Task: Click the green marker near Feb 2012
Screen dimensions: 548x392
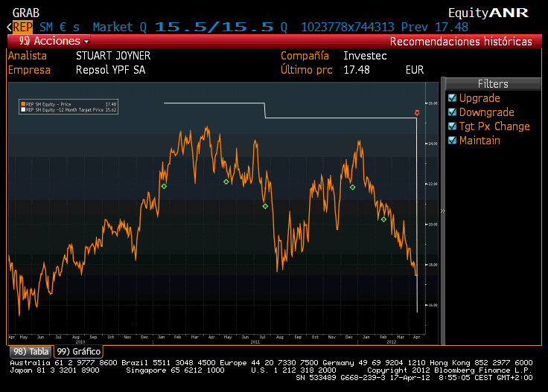Action: [x=383, y=219]
